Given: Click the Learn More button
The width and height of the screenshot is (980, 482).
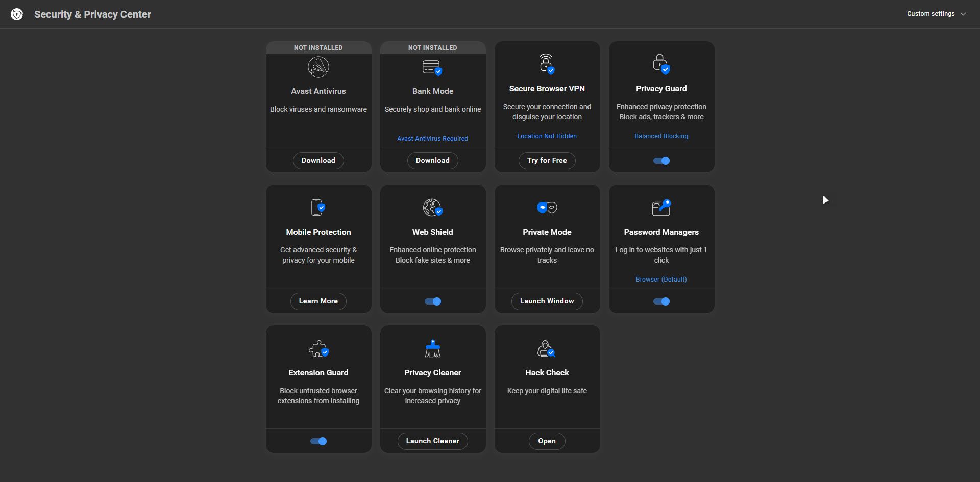Looking at the screenshot, I should [318, 301].
